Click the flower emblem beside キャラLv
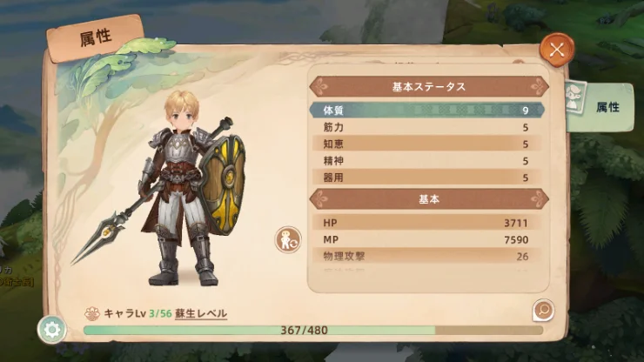The height and width of the screenshot is (362, 644). pyautogui.click(x=92, y=313)
